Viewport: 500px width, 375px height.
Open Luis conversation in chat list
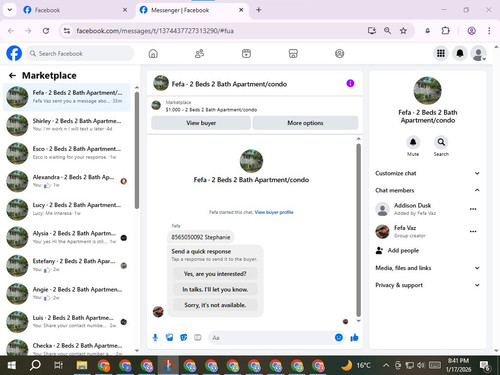(67, 322)
